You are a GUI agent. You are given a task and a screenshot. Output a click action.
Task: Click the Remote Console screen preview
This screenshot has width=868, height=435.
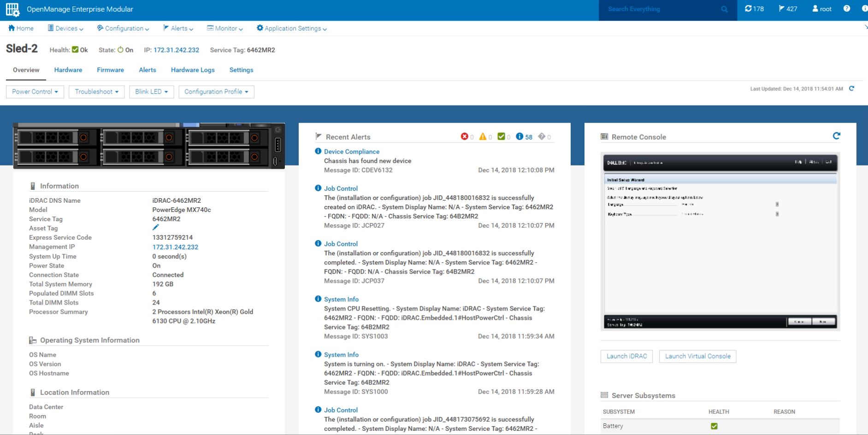click(x=720, y=242)
